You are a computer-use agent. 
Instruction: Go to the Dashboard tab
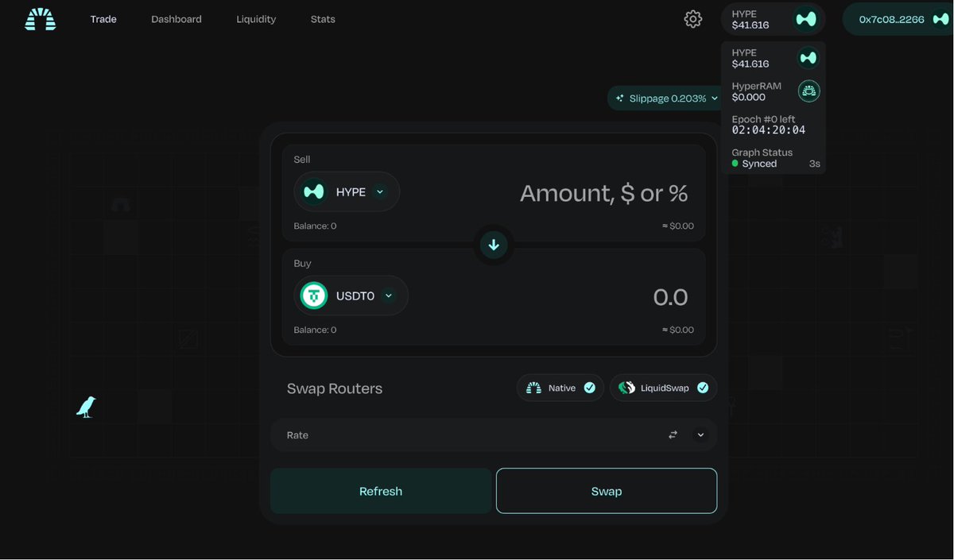click(176, 19)
